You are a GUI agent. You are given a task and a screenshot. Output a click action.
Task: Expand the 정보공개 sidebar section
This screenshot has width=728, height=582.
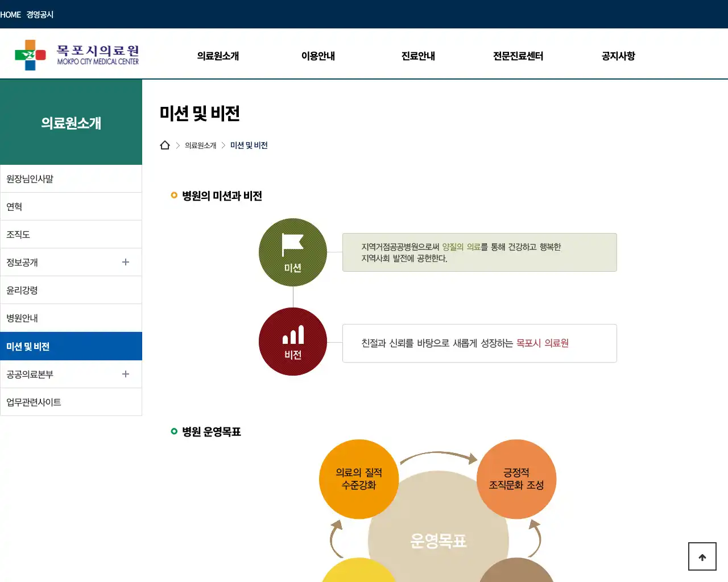point(125,262)
